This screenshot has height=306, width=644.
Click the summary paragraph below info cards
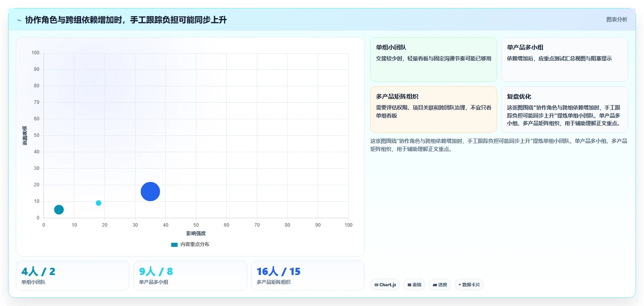pyautogui.click(x=499, y=145)
